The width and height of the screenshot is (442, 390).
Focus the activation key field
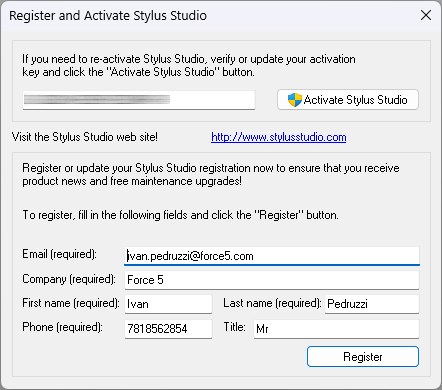[x=139, y=100]
